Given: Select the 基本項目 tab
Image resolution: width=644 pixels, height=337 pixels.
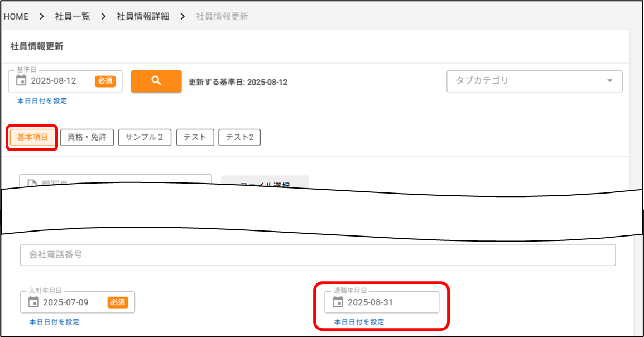Looking at the screenshot, I should [x=33, y=137].
